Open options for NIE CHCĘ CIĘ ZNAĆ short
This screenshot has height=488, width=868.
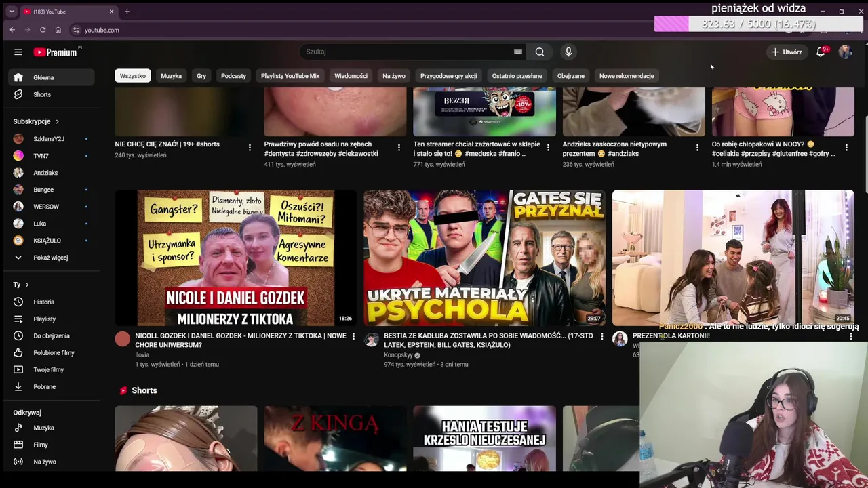(x=250, y=147)
